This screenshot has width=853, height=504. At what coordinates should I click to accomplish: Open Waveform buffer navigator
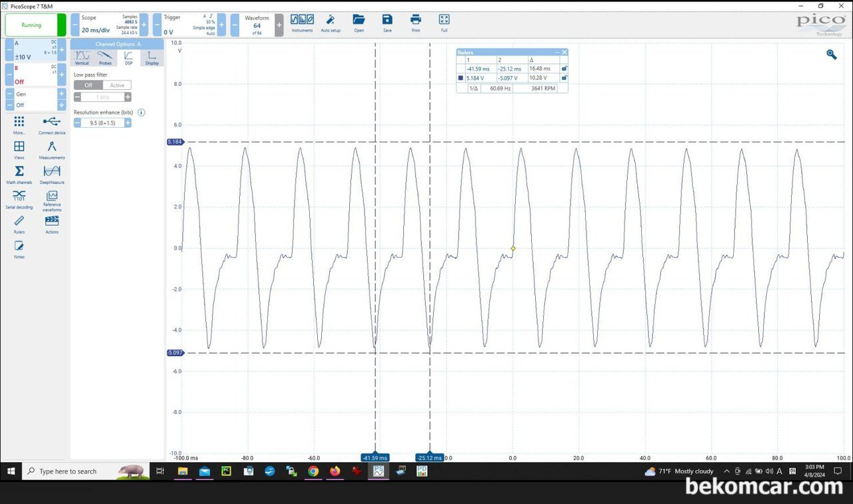[257, 25]
